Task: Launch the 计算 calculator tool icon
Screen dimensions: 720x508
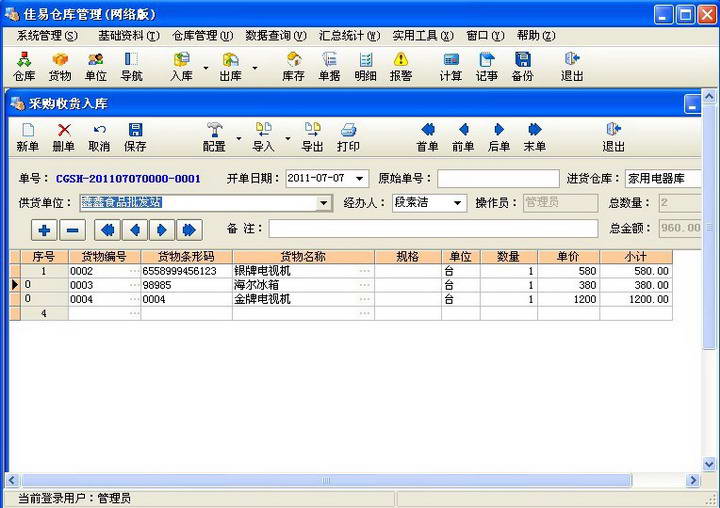Action: (451, 67)
